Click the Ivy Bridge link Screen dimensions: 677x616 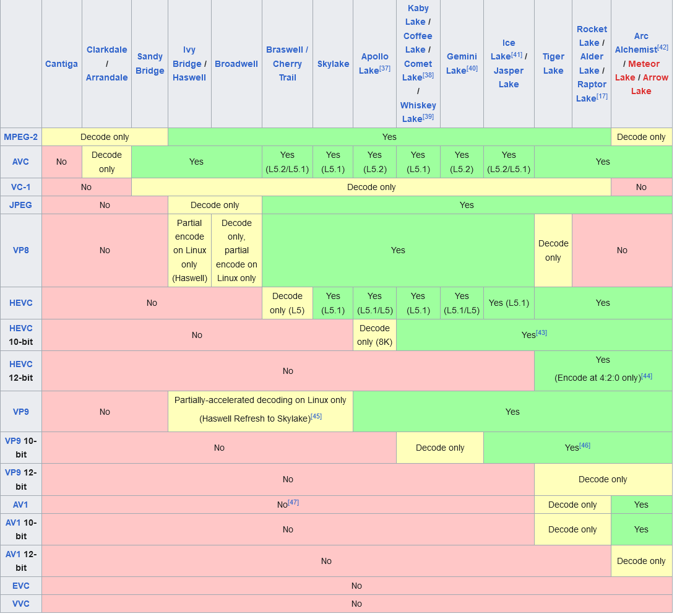187,56
